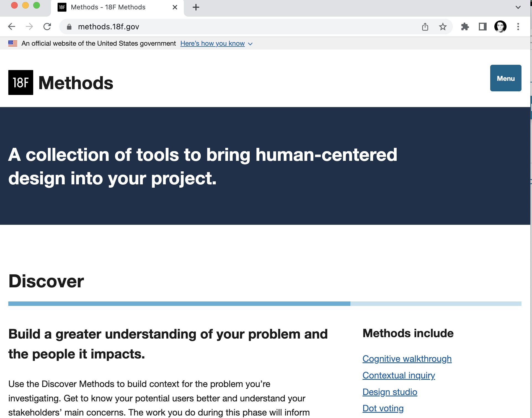The width and height of the screenshot is (532, 418).
Task: Click the 18F logo
Action: click(21, 82)
